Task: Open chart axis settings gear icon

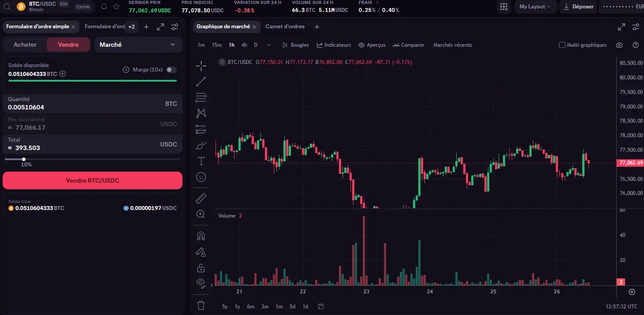Action: (632, 292)
